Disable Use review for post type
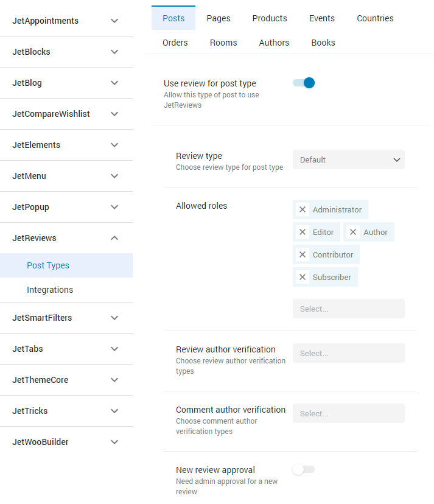This screenshot has width=434, height=504. [x=304, y=83]
